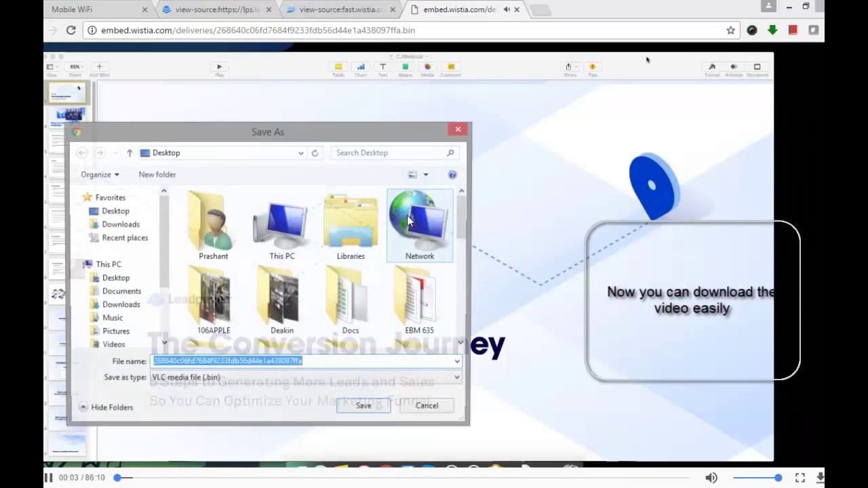Viewport: 868px width, 488px height.
Task: Click the green download arrow extension
Action: coord(772,30)
